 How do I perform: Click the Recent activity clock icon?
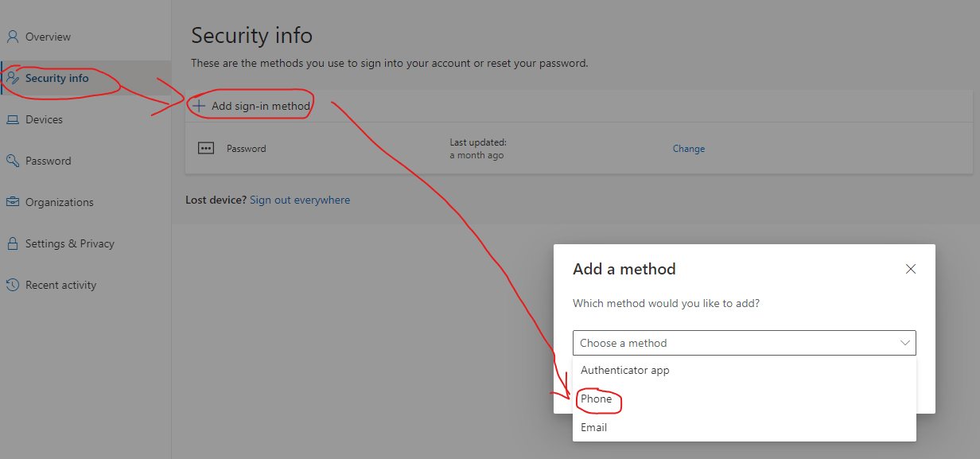13,285
